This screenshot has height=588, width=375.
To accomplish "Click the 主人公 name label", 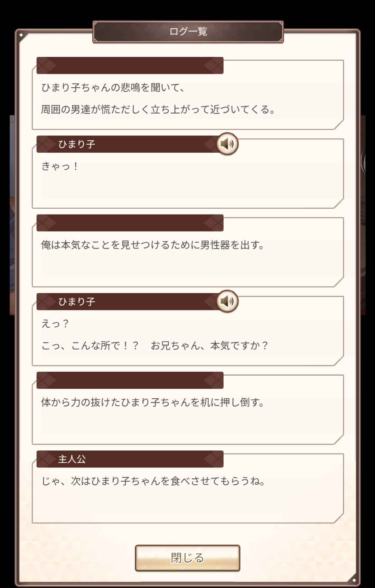I will [72, 459].
